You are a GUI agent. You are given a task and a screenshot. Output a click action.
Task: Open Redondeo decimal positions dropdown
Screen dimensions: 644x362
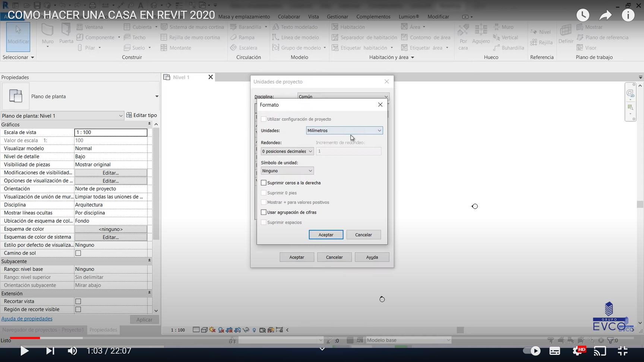(287, 151)
